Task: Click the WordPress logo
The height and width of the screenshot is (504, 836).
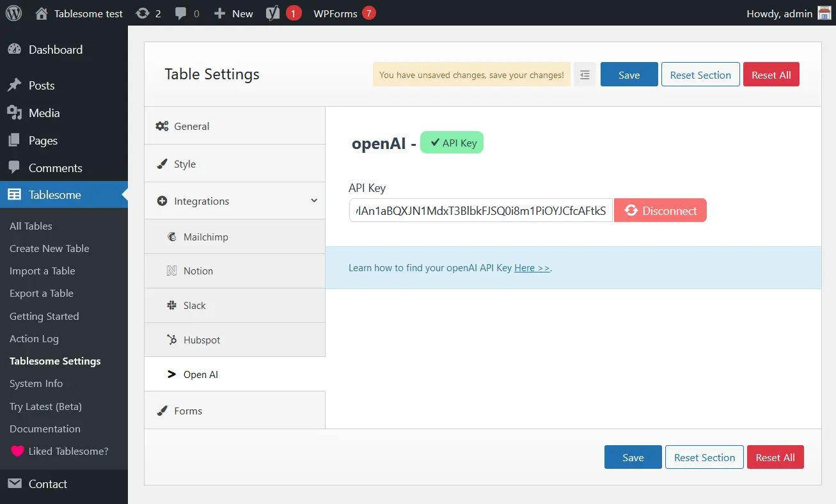Action: [13, 13]
